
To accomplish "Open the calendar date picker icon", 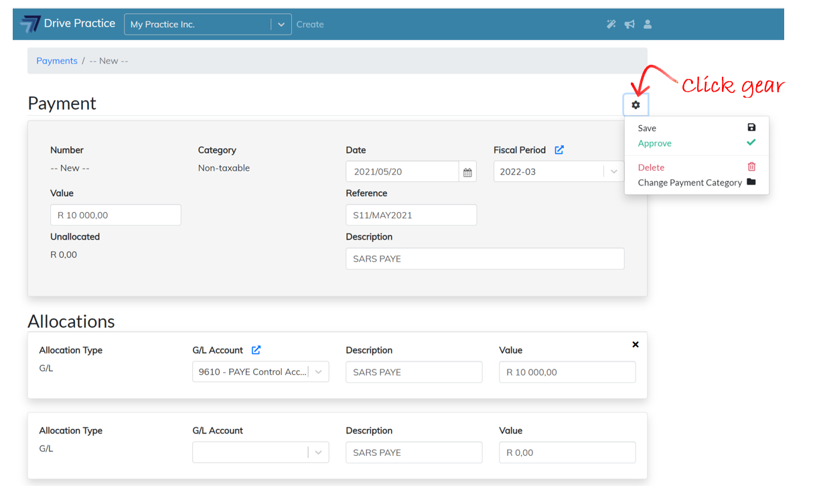I will (467, 172).
